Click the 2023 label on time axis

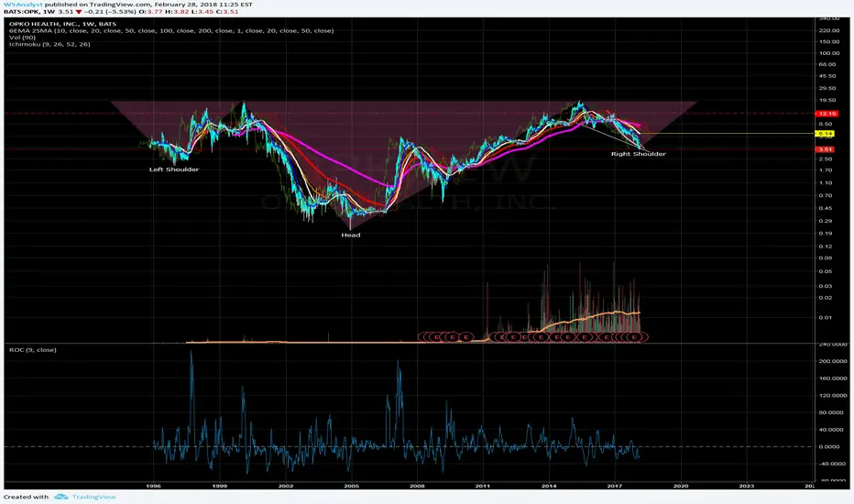point(746,486)
